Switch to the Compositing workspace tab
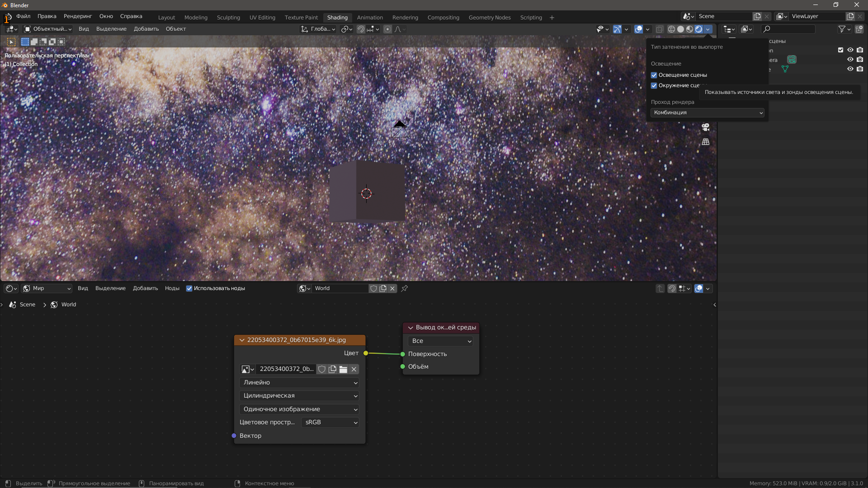The height and width of the screenshot is (488, 868). coord(443,18)
